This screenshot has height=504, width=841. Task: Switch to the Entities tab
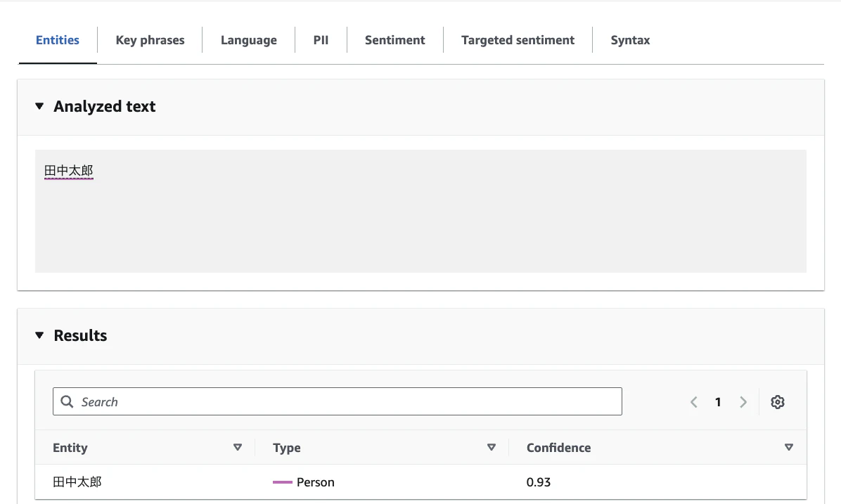point(58,40)
